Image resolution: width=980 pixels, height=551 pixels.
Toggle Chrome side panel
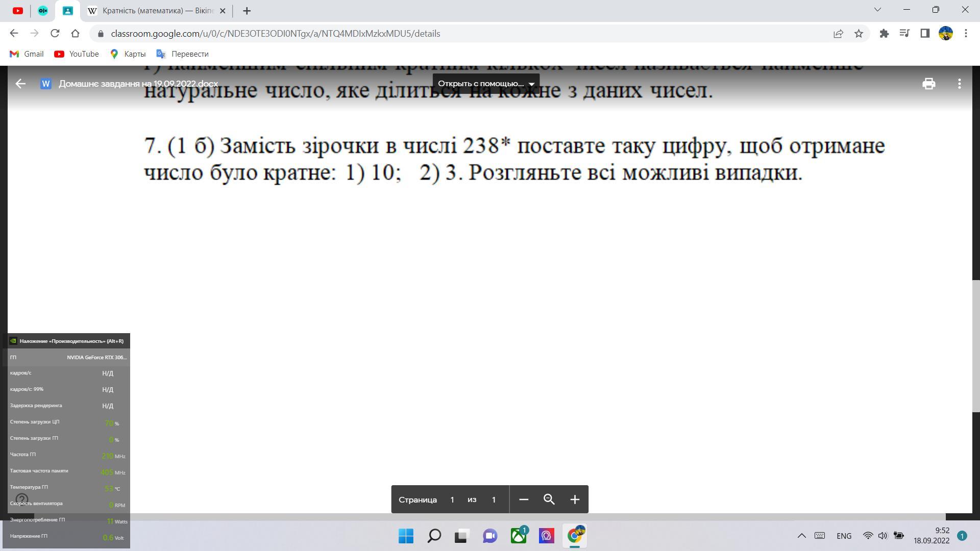[x=925, y=34]
